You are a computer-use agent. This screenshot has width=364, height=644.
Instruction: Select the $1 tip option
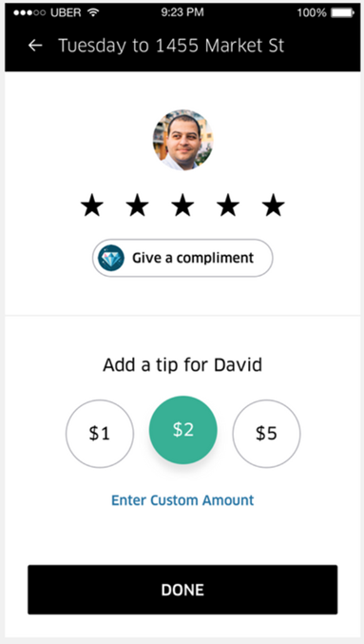point(100,434)
